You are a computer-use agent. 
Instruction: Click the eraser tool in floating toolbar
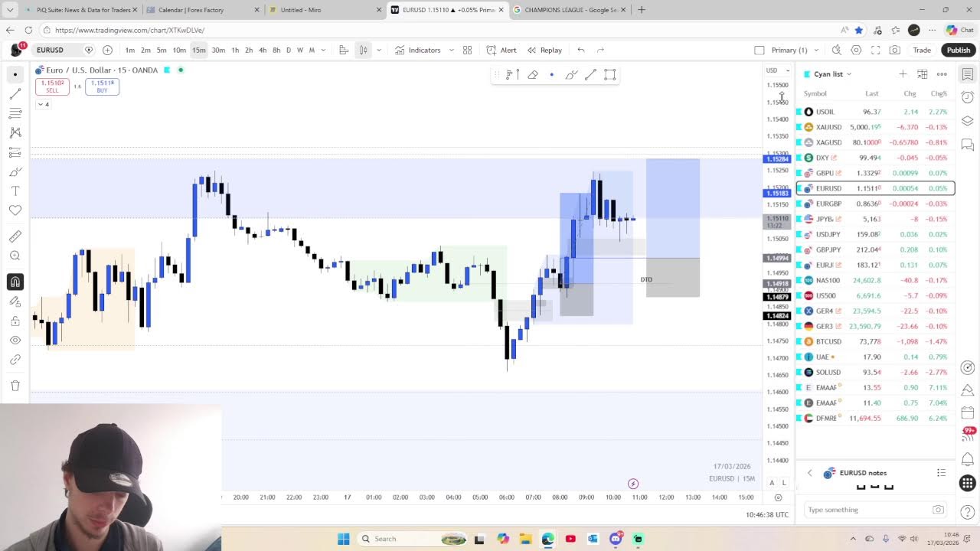pyautogui.click(x=533, y=74)
